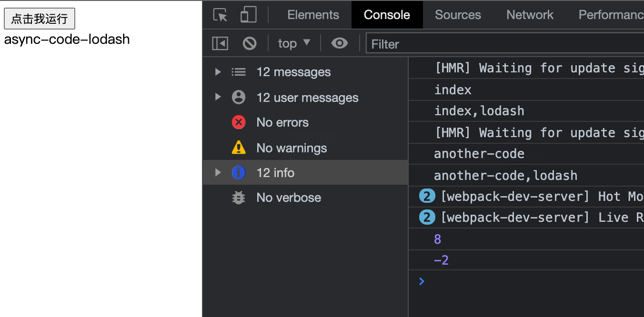Expand the 12 user messages group
644x317 pixels.
click(x=218, y=97)
